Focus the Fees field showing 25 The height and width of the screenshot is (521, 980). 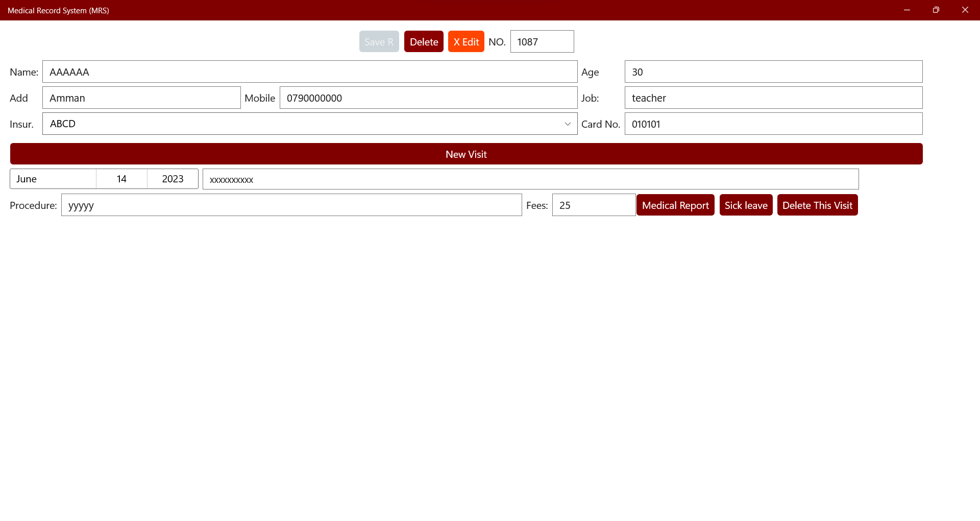[593, 205]
